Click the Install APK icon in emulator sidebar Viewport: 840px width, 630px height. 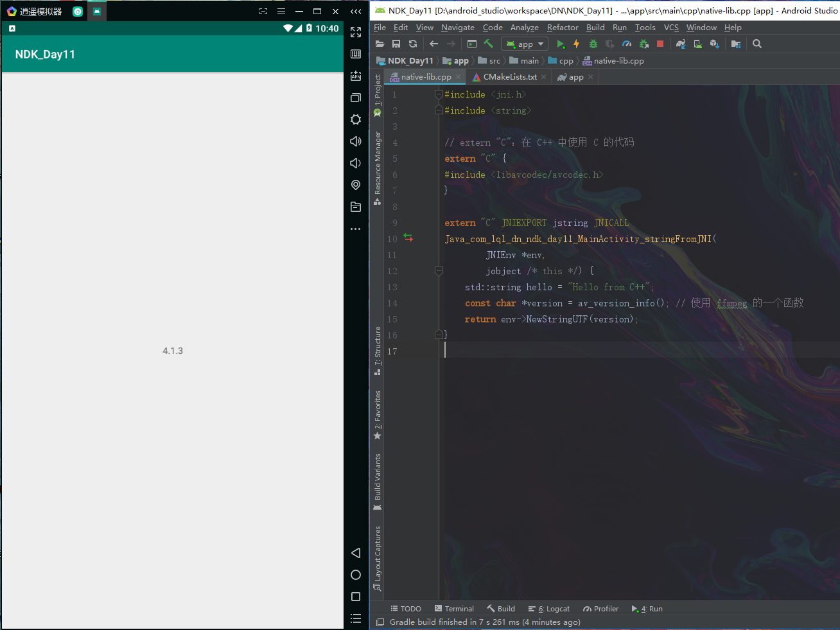(356, 76)
